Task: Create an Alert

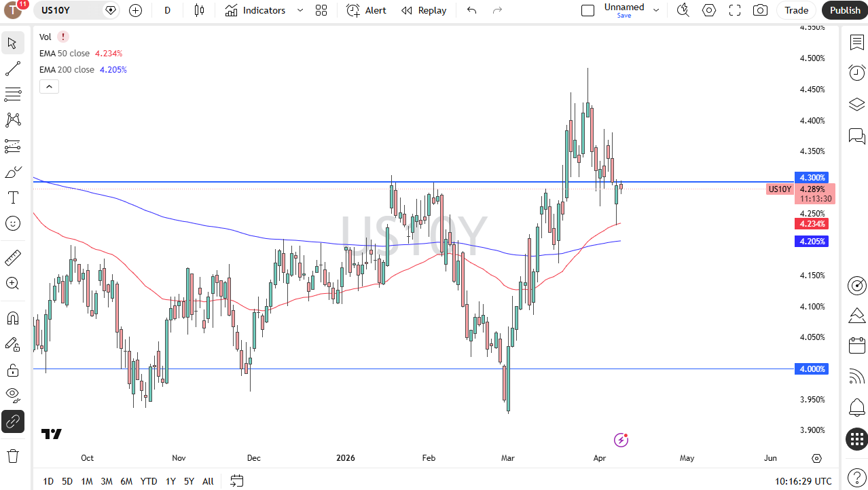Action: (x=366, y=10)
